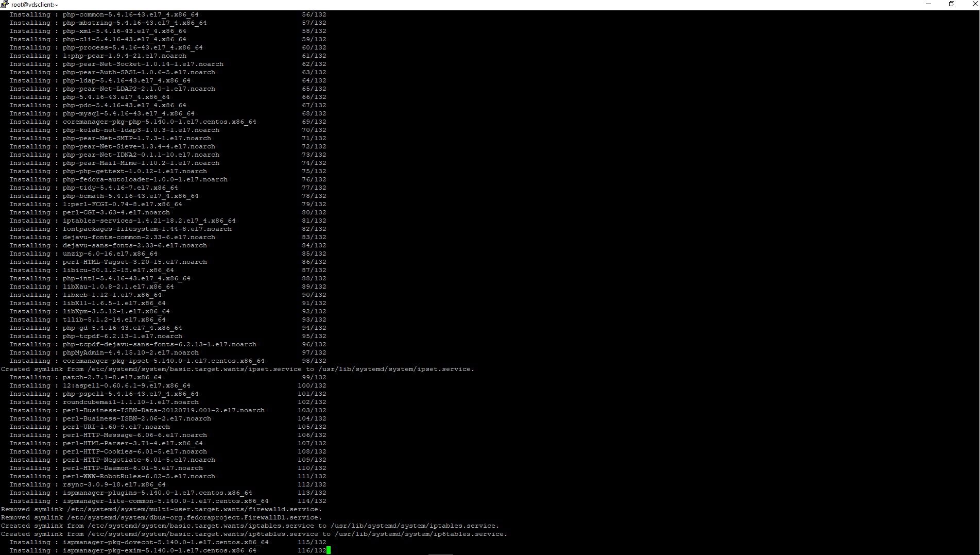Click perl-HTML-Tagset-3.20-15.el7.noarch text
Viewport: 980px width, 555px height.
[x=135, y=262]
